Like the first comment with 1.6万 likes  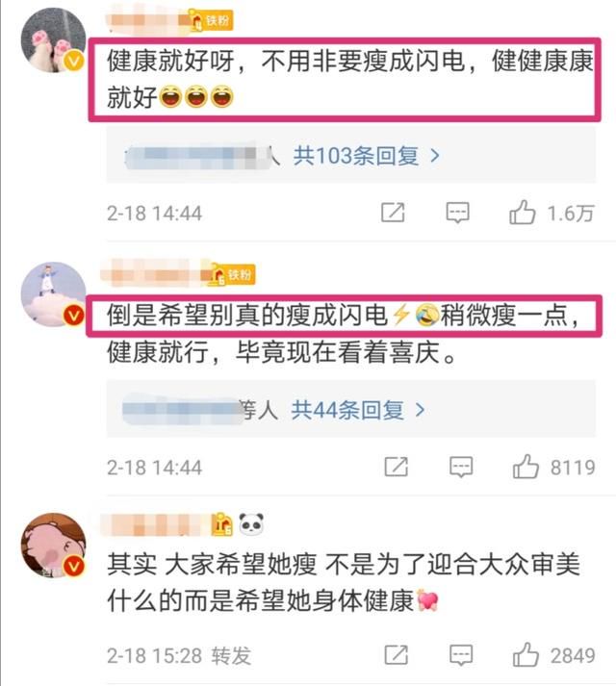pos(522,213)
